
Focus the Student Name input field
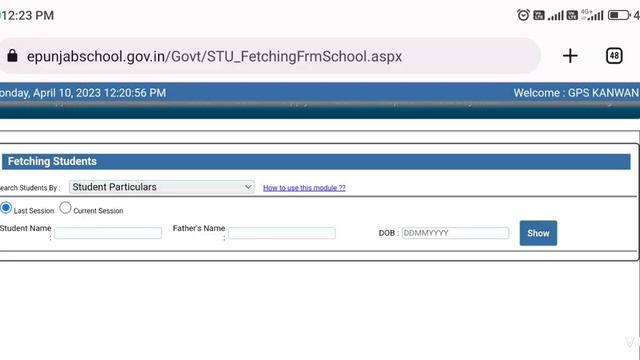tap(108, 233)
